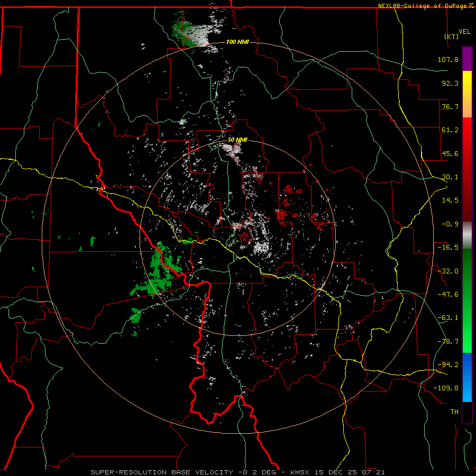Click the 45.6 legend value
The image size is (476, 476).
450,153
